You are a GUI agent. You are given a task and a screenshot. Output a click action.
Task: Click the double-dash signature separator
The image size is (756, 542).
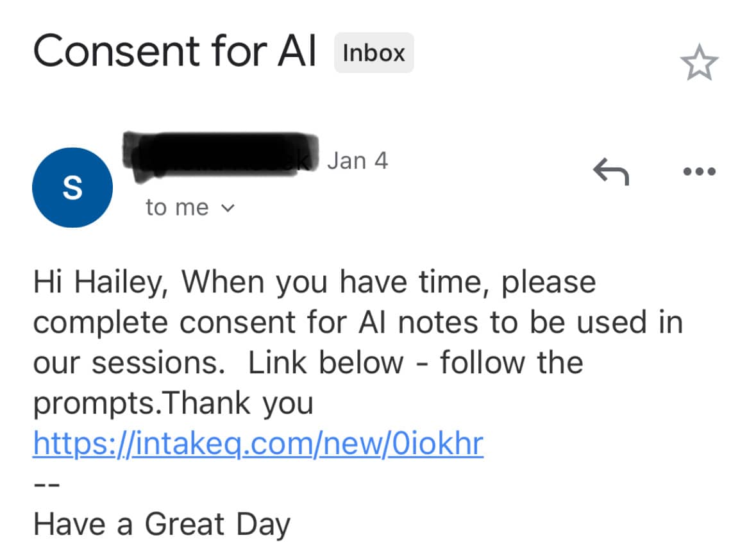pos(46,485)
